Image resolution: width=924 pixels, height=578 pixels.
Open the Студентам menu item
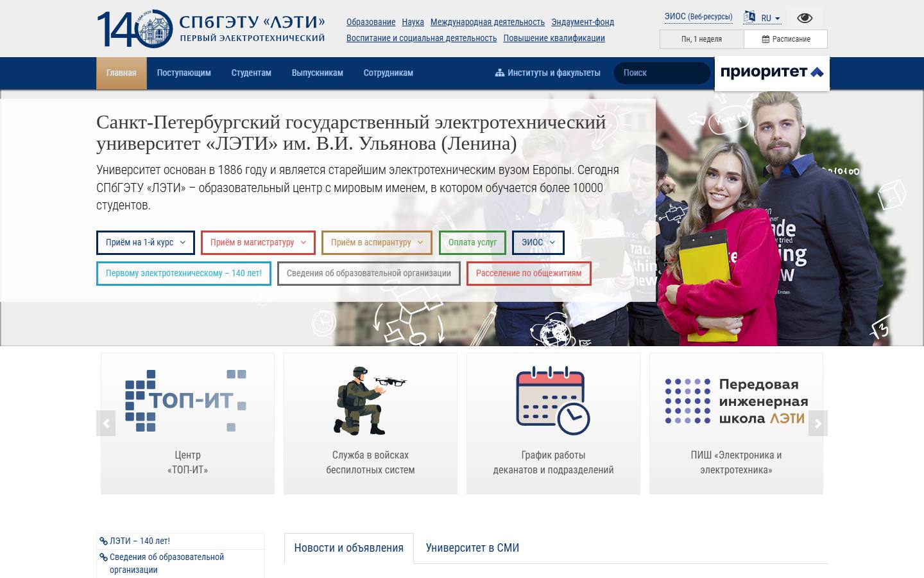point(252,73)
